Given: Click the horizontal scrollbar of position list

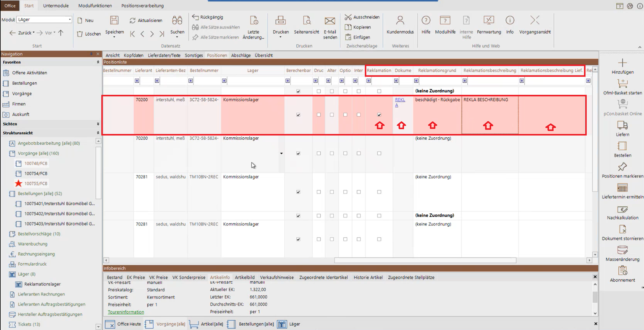Looking at the screenshot, I should (x=425, y=260).
